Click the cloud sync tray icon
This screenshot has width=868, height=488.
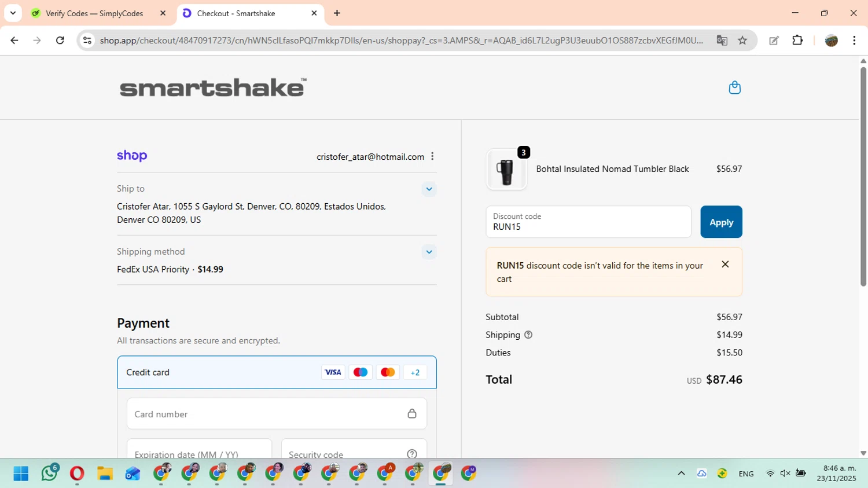click(x=701, y=474)
